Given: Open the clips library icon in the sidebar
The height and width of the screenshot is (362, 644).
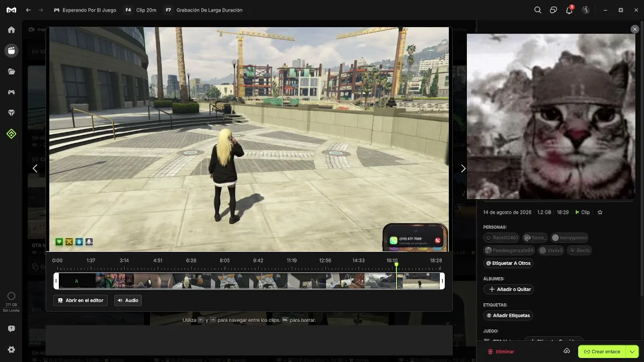Looking at the screenshot, I should [11, 50].
